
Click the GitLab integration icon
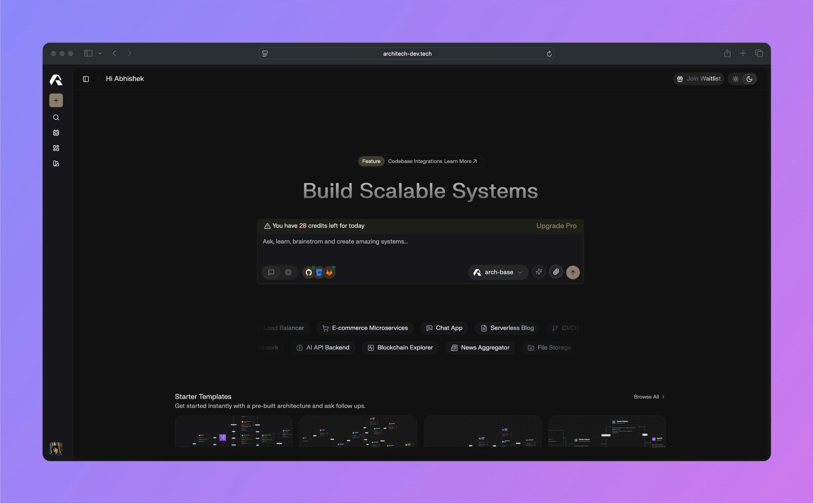tap(329, 273)
